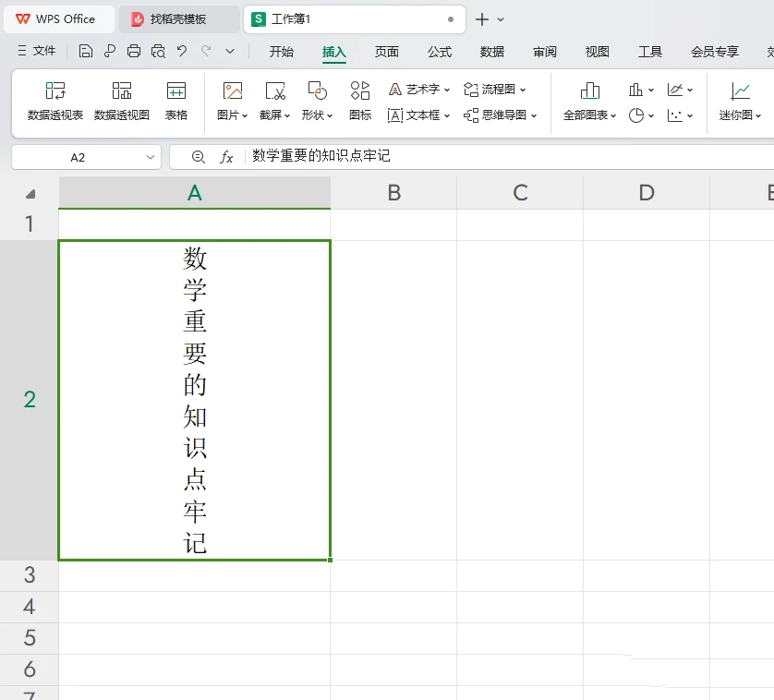774x700 pixels.
Task: Click the fx insert function icon
Action: pos(226,157)
